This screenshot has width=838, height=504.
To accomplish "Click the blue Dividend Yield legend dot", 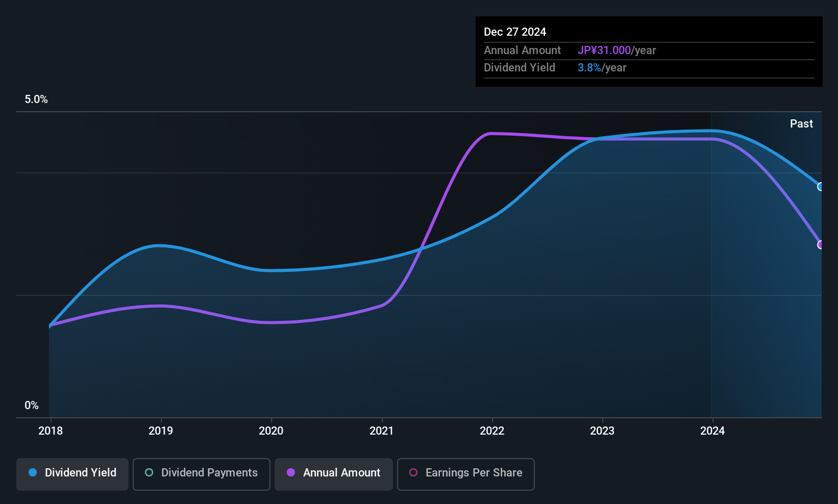I will click(33, 472).
